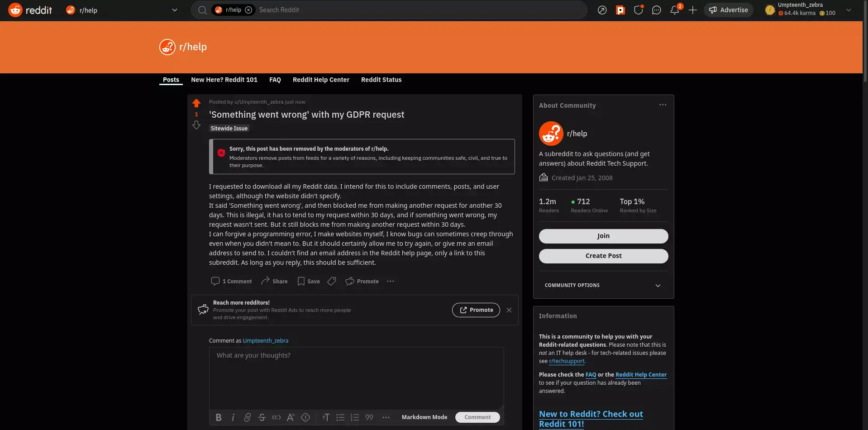868x430 pixels.
Task: Open the Popular feed arrow icon
Action: (602, 10)
